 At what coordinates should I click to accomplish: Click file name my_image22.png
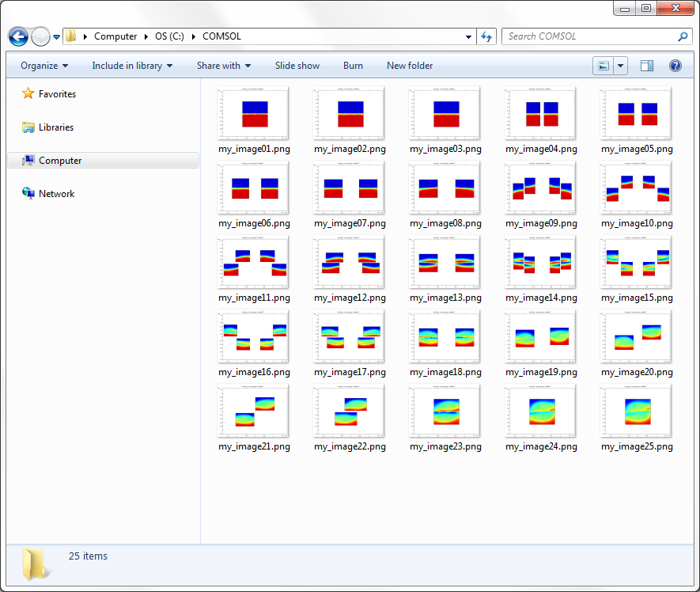350,447
